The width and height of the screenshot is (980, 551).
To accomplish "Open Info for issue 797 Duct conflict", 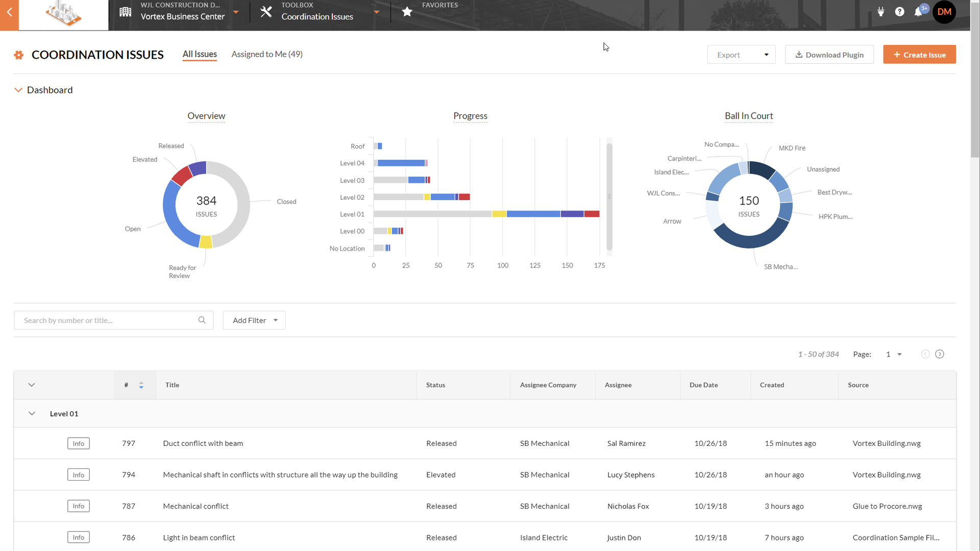I will click(78, 443).
